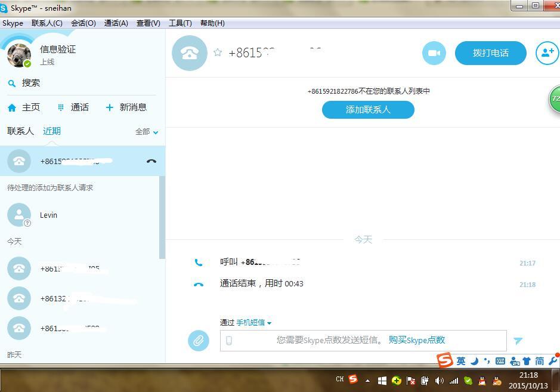560x392 pixels.
Task: Toggle the Sogou 英 language mode
Action: [x=461, y=361]
